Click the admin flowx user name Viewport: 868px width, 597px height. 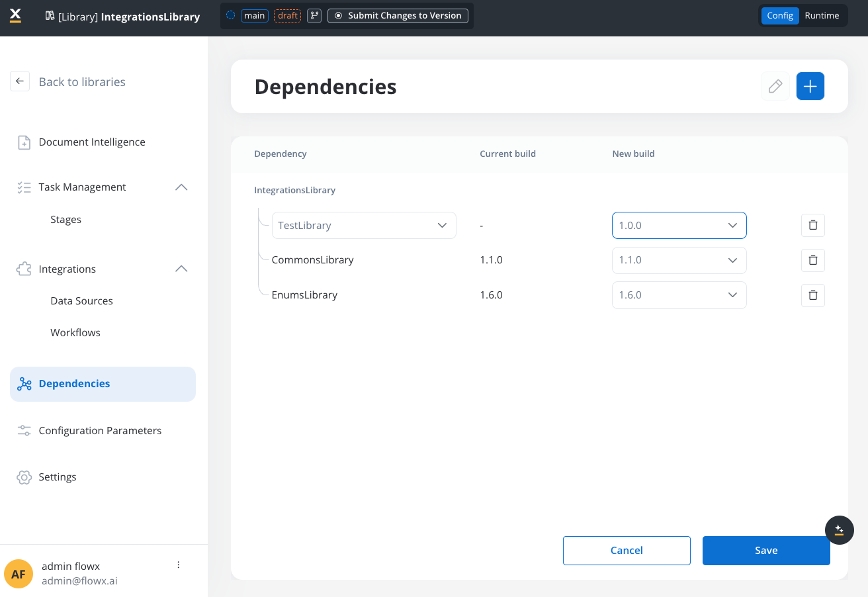pyautogui.click(x=71, y=567)
